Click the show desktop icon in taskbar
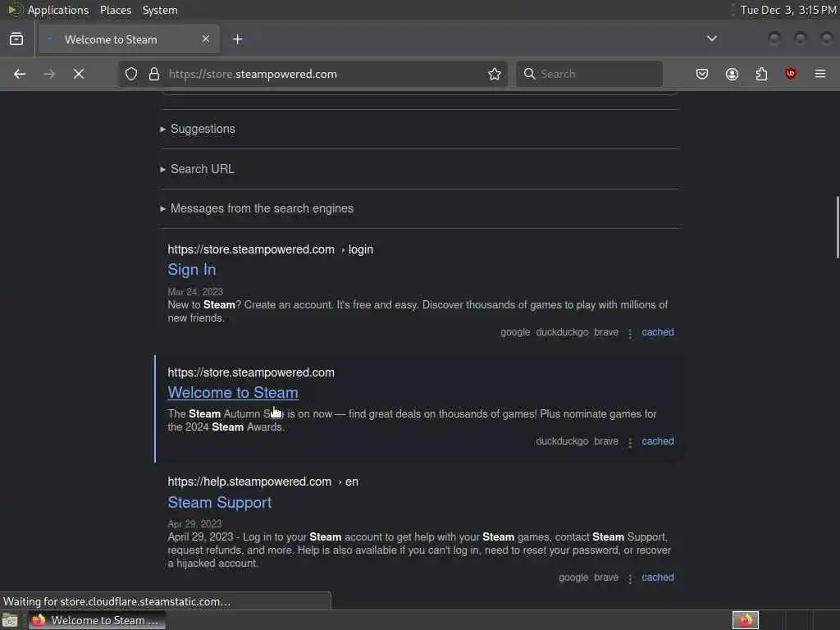Viewport: 840px width, 630px height. click(x=10, y=620)
